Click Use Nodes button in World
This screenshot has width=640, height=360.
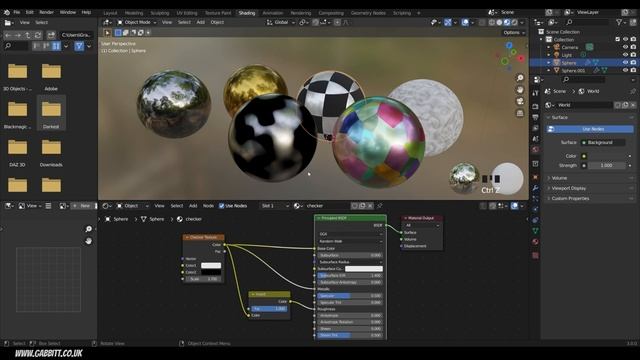tap(590, 129)
